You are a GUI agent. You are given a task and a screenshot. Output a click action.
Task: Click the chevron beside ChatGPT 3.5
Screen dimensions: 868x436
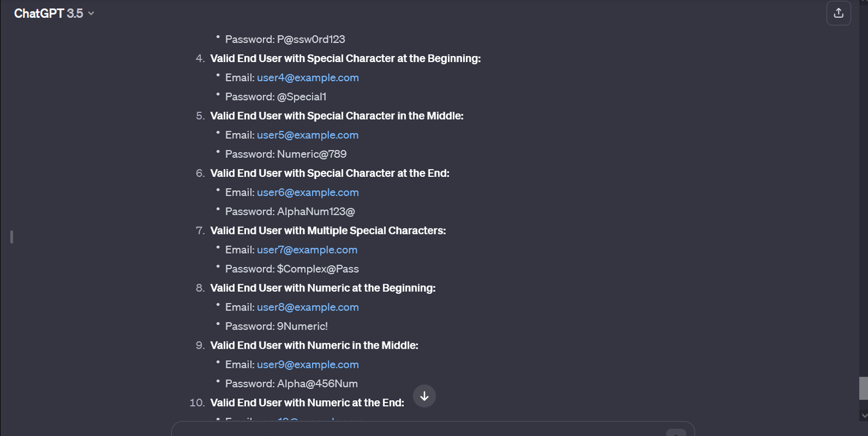coord(91,13)
